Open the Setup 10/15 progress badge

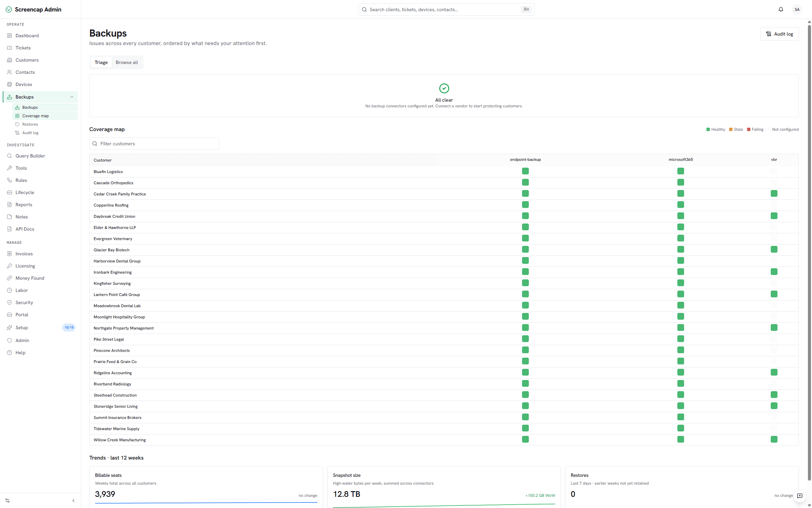point(69,327)
